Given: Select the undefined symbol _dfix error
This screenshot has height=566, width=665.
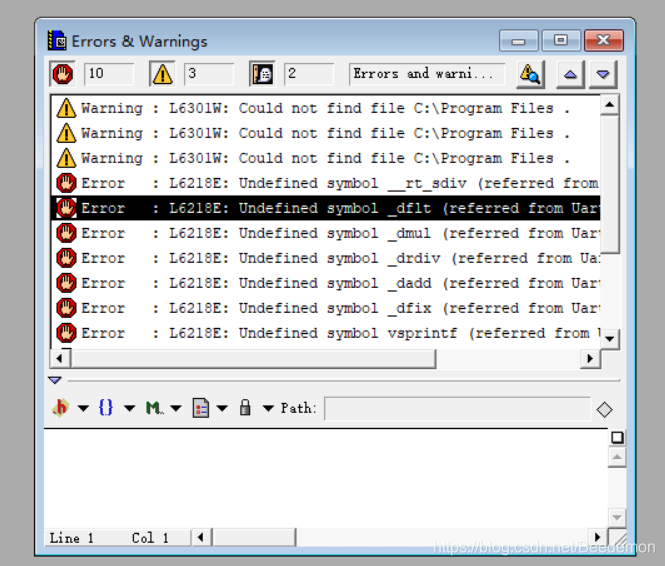Looking at the screenshot, I should 326,308.
